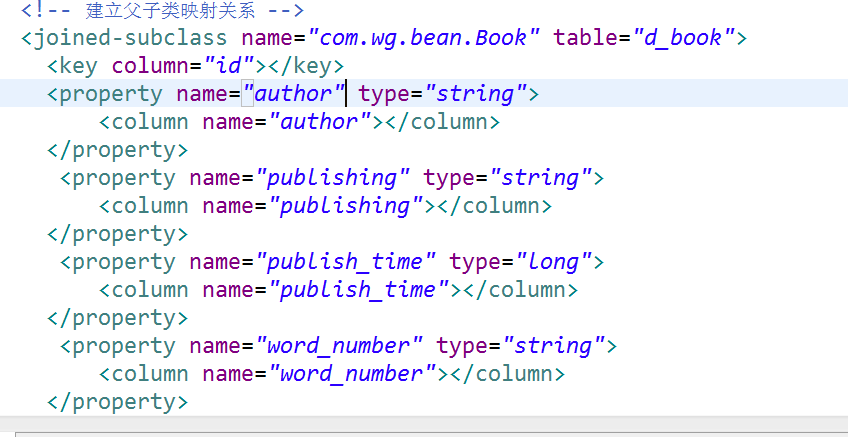Click the property name value "publish_time"
This screenshot has width=848, height=437.
(346, 263)
